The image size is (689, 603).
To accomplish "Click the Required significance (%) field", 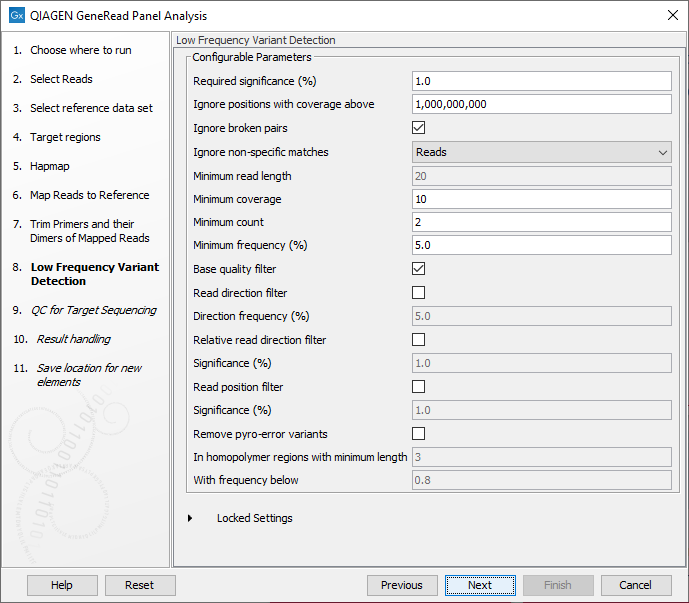I will (541, 81).
